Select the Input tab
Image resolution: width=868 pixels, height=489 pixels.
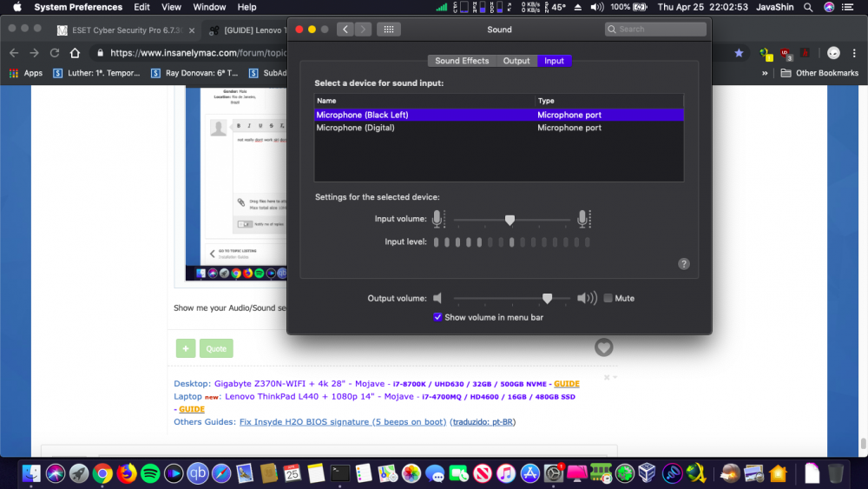pos(554,61)
